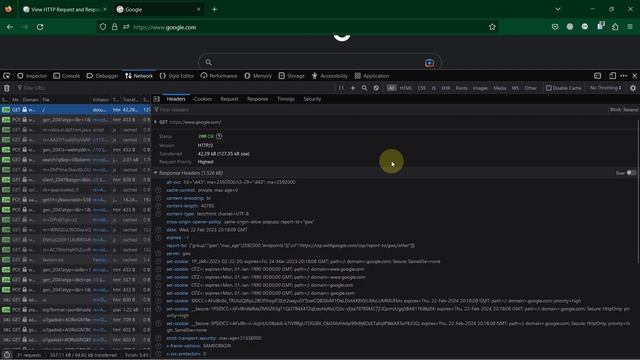Click the status help icon next to 200 OK
Viewport: 640px width, 360px height.
(x=219, y=136)
